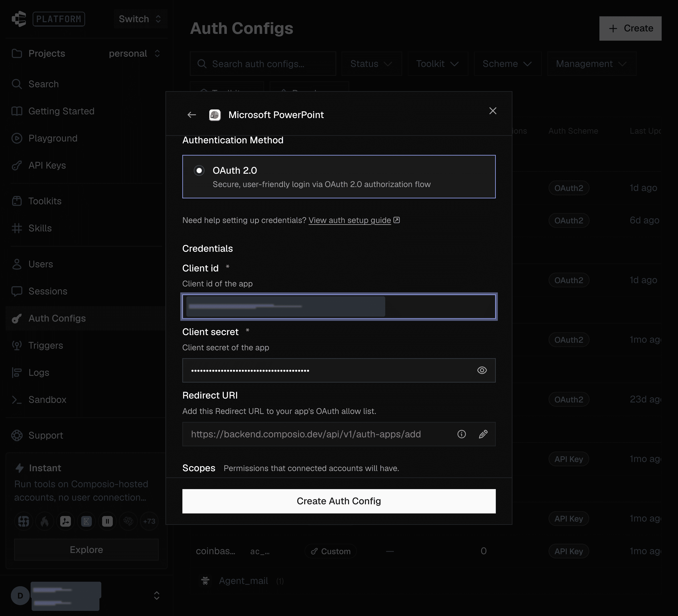Image resolution: width=678 pixels, height=616 pixels.
Task: Click the Client id input field
Action: pos(339,307)
